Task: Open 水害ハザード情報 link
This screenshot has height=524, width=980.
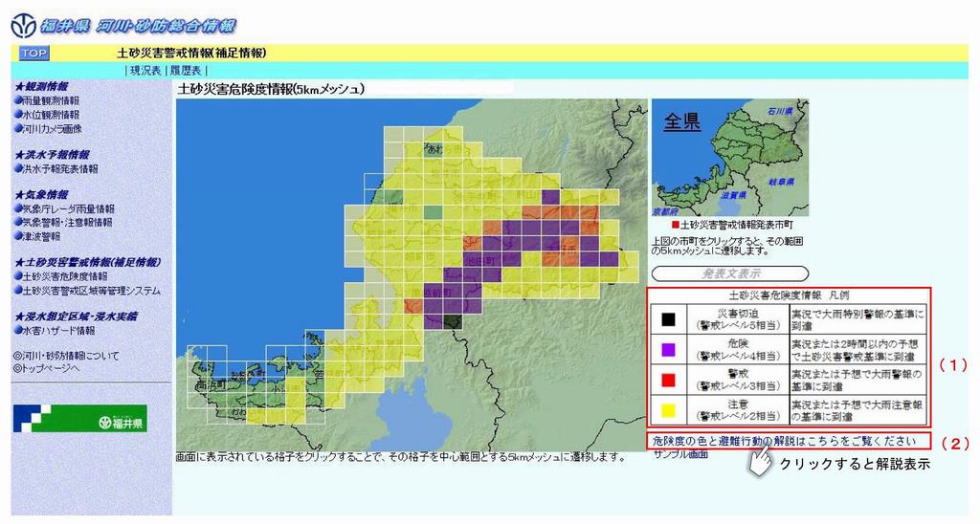Action: 58,331
